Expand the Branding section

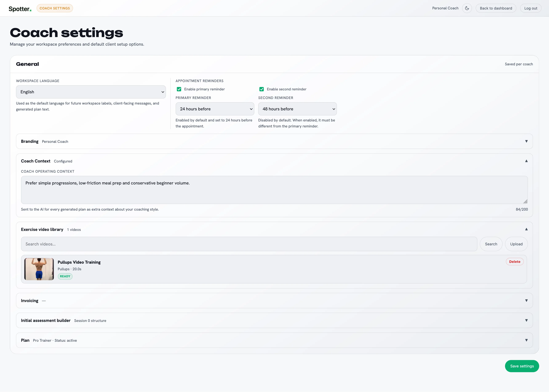[274, 141]
